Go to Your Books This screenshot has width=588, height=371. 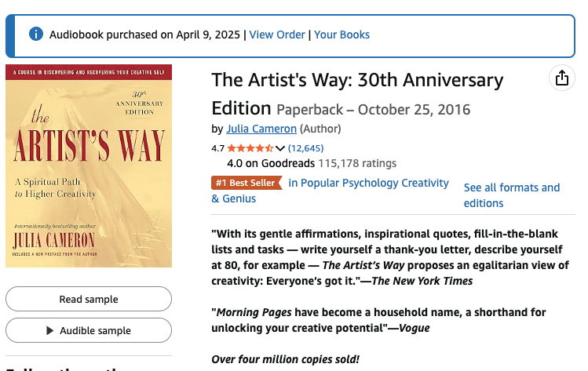[341, 35]
